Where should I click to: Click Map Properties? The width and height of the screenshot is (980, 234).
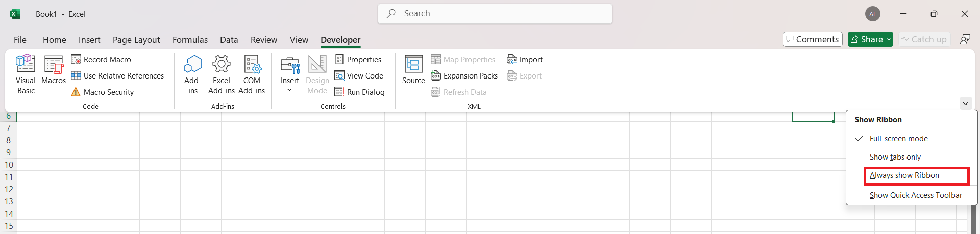coord(463,60)
